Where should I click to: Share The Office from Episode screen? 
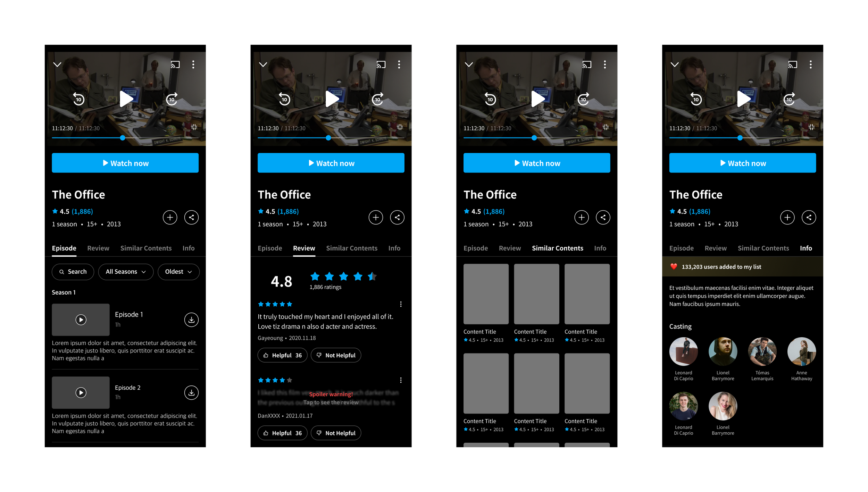(191, 218)
